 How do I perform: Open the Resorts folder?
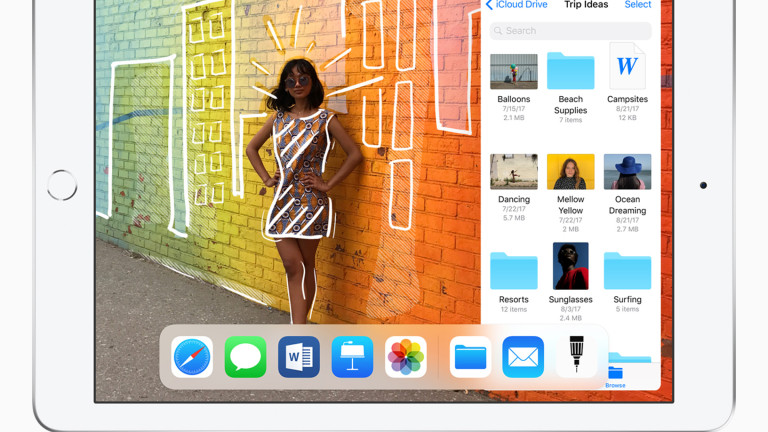point(514,271)
